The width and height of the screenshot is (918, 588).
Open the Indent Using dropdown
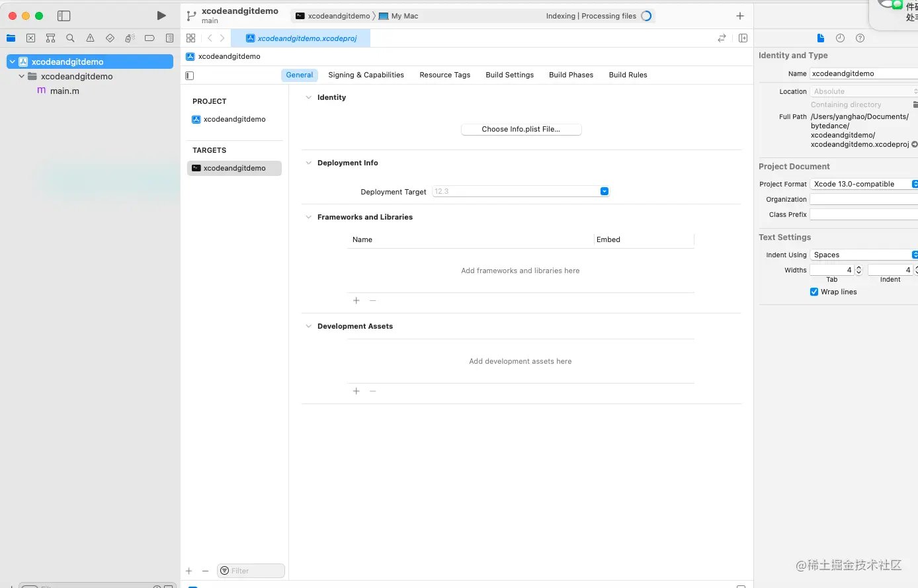point(864,255)
